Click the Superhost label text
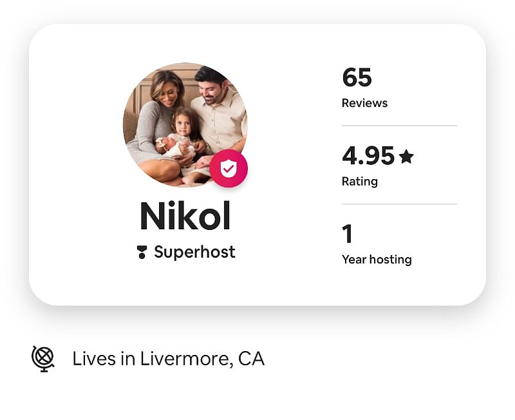The height and width of the screenshot is (420, 515). coord(195,252)
